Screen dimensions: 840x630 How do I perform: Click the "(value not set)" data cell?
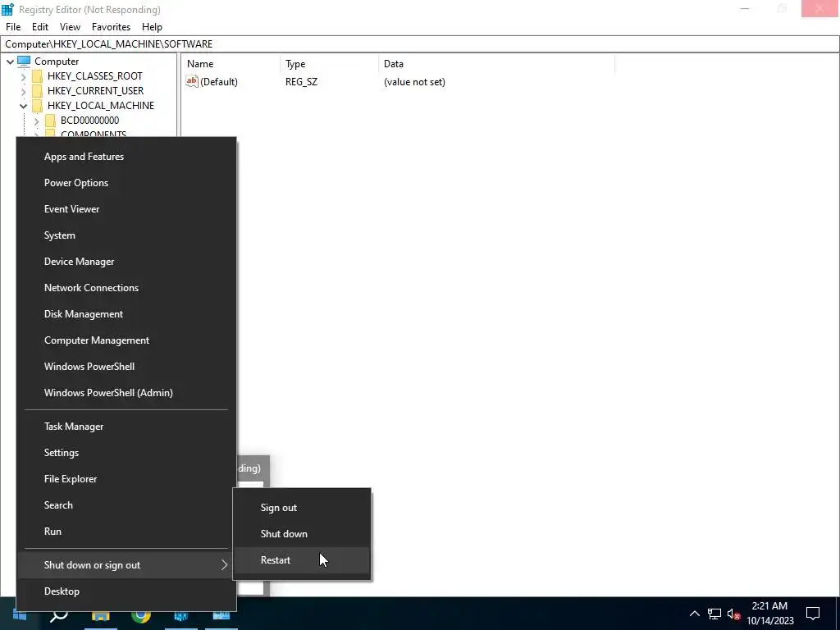[x=414, y=82]
